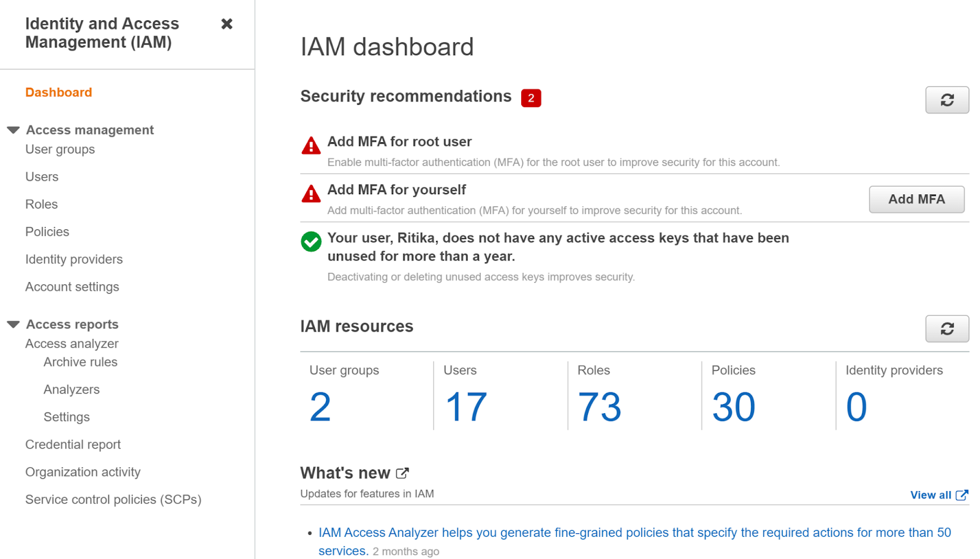The height and width of the screenshot is (559, 980).
Task: Click View all updates link
Action: [938, 495]
